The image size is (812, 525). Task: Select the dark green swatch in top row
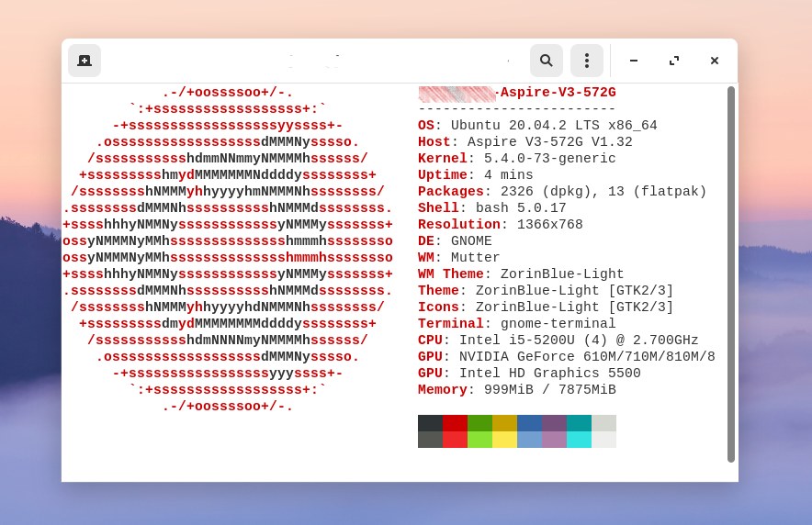tap(479, 423)
